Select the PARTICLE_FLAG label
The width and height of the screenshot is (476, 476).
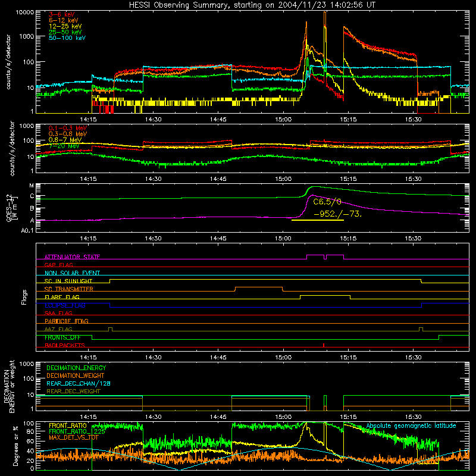pos(67,321)
